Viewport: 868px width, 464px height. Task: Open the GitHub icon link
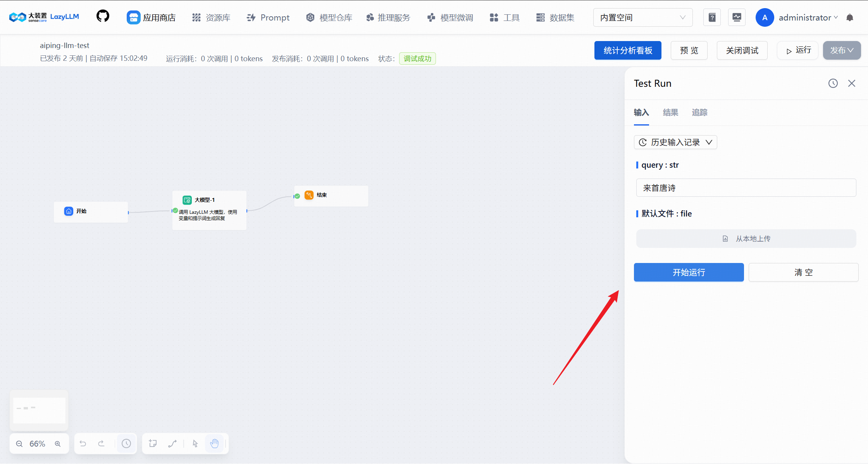[103, 17]
